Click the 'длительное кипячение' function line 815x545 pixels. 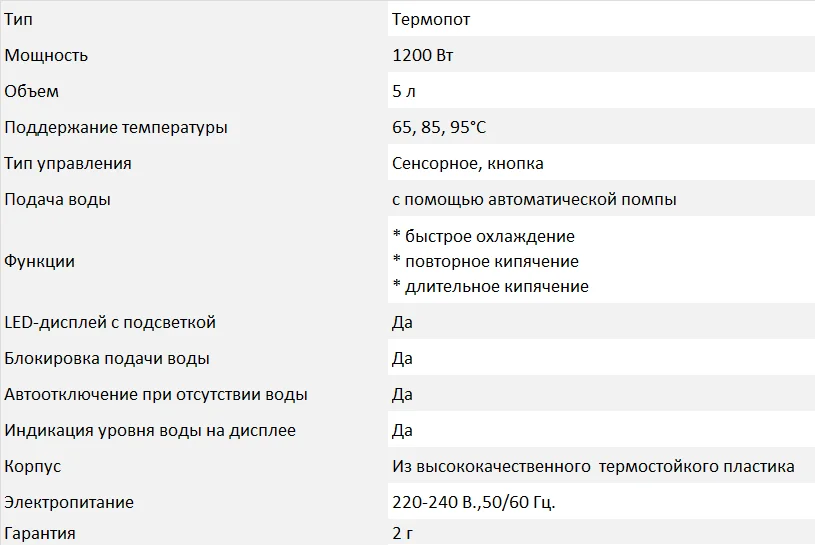point(491,286)
